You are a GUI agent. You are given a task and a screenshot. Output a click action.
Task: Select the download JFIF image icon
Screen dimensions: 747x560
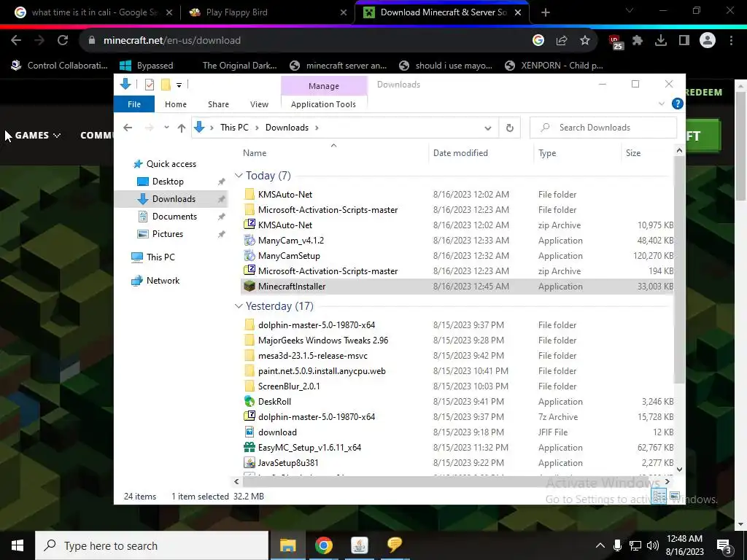(249, 432)
